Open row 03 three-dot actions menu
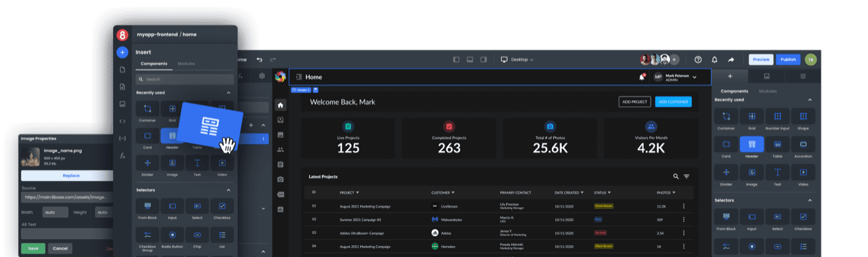Viewport: 868px width, 257px height. point(683,232)
